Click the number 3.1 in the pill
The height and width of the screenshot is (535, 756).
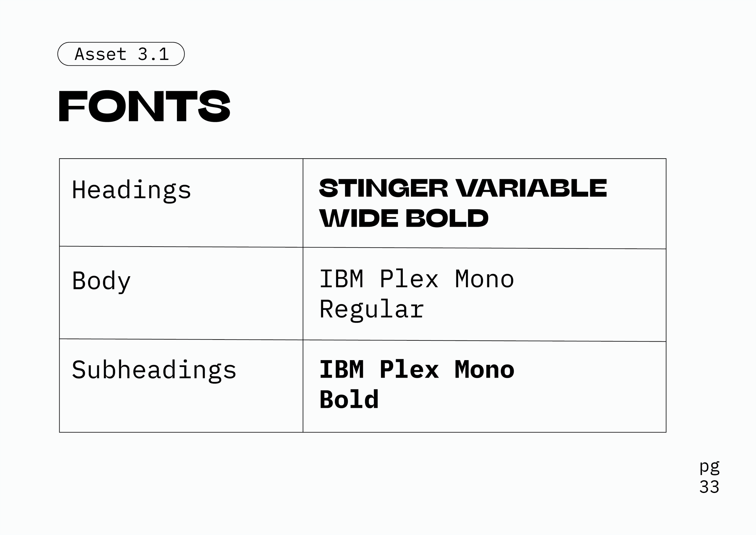click(x=153, y=54)
